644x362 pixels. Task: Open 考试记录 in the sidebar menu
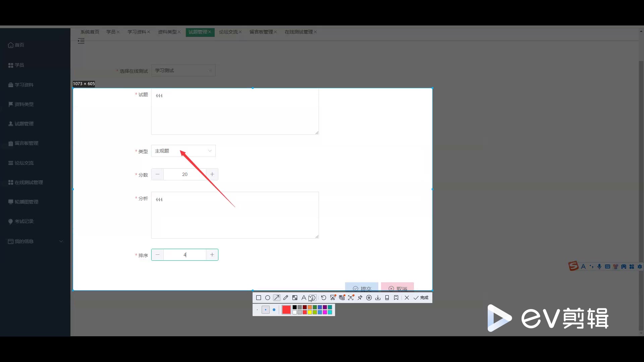24,221
